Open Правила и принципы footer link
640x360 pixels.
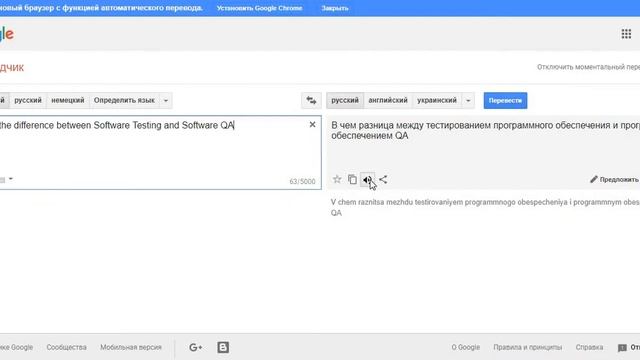pos(527,347)
